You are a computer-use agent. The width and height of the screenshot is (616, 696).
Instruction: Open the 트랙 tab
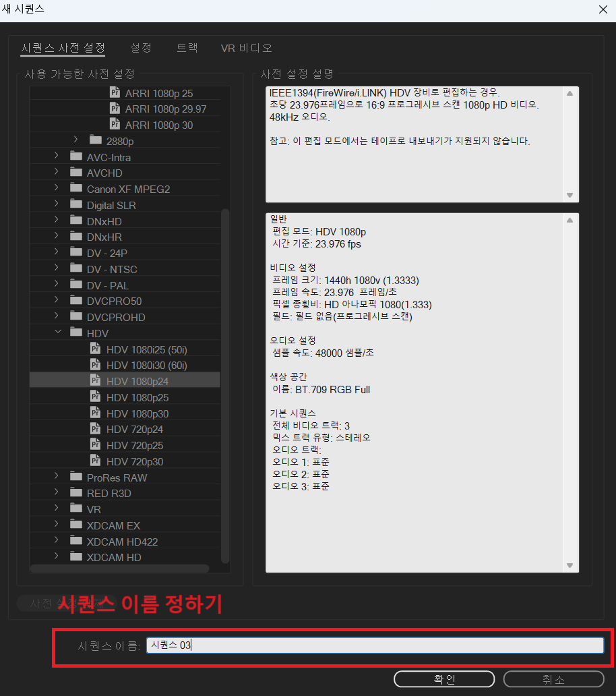pos(187,48)
